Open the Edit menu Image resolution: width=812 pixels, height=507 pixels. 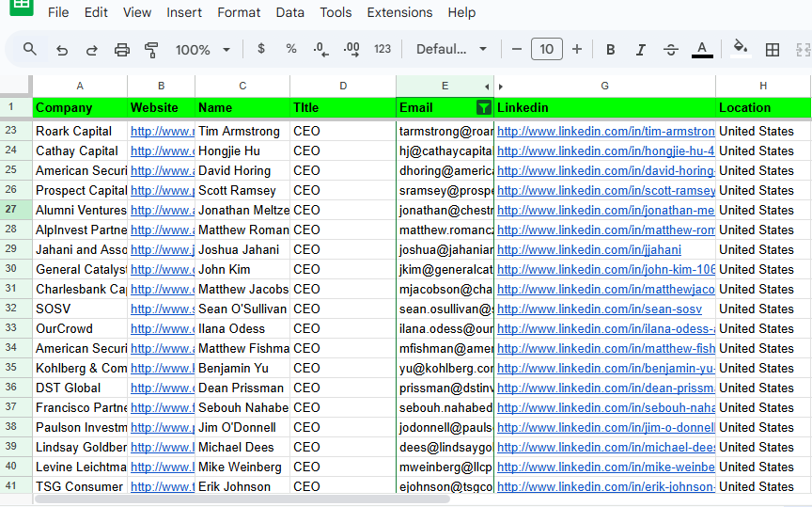(96, 12)
